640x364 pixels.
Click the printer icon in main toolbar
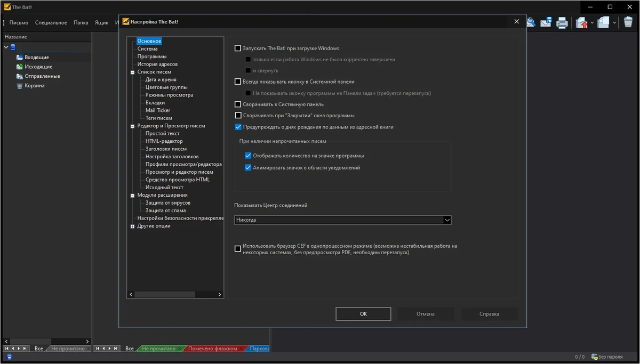pyautogui.click(x=562, y=22)
